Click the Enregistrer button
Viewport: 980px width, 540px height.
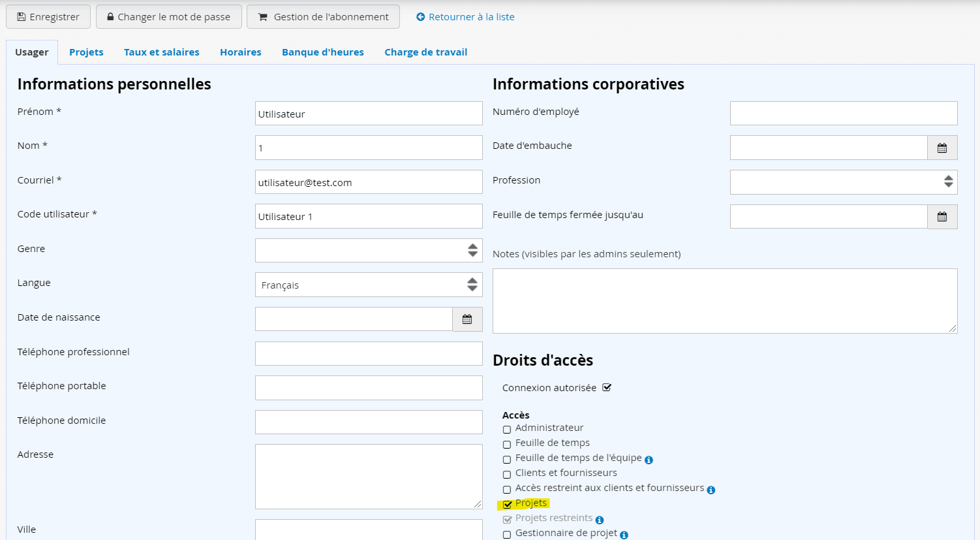click(x=48, y=17)
